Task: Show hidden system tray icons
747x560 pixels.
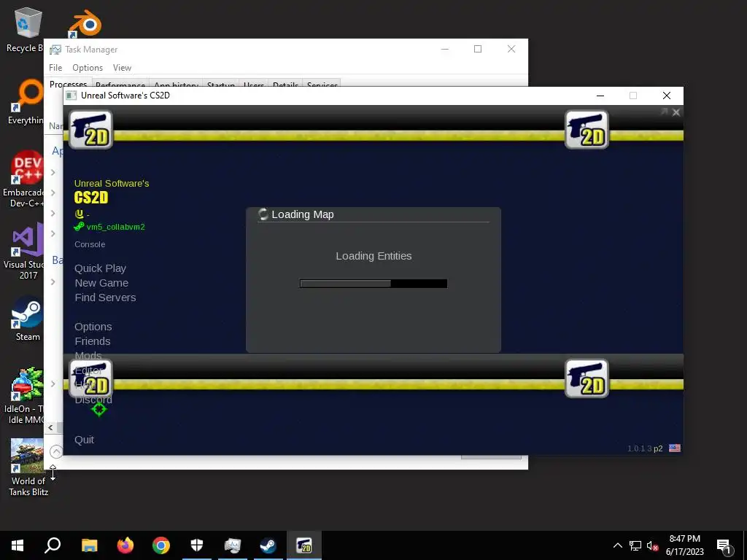Action: point(617,545)
